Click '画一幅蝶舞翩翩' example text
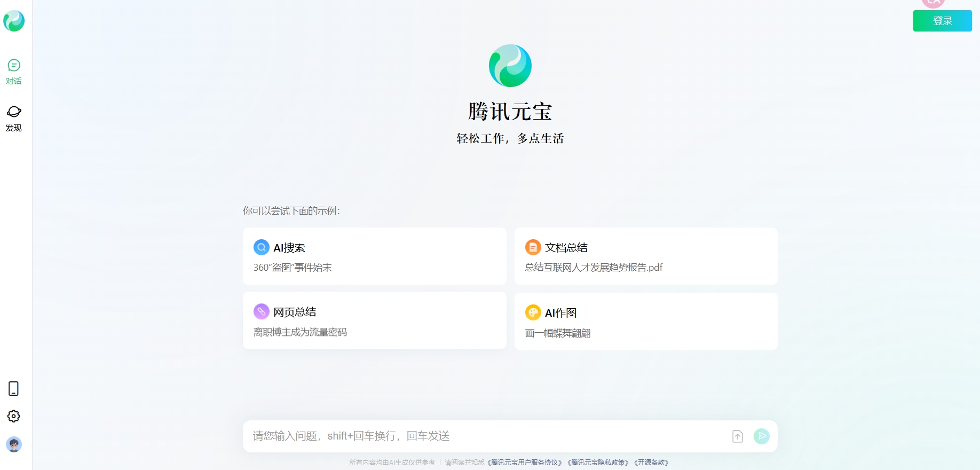 558,333
